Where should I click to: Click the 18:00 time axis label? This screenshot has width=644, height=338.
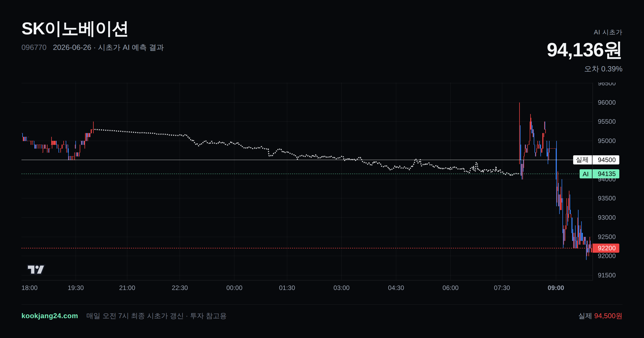[30, 288]
